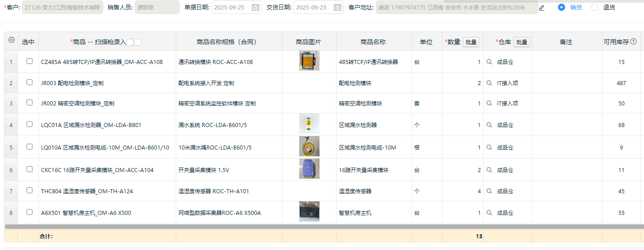Toggle the 扫描枪录入 switch
Viewport: 644px width, 250px height.
click(x=134, y=42)
